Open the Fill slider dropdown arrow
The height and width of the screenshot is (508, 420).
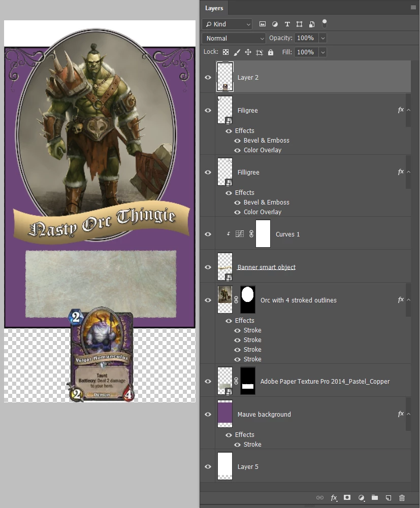point(322,52)
